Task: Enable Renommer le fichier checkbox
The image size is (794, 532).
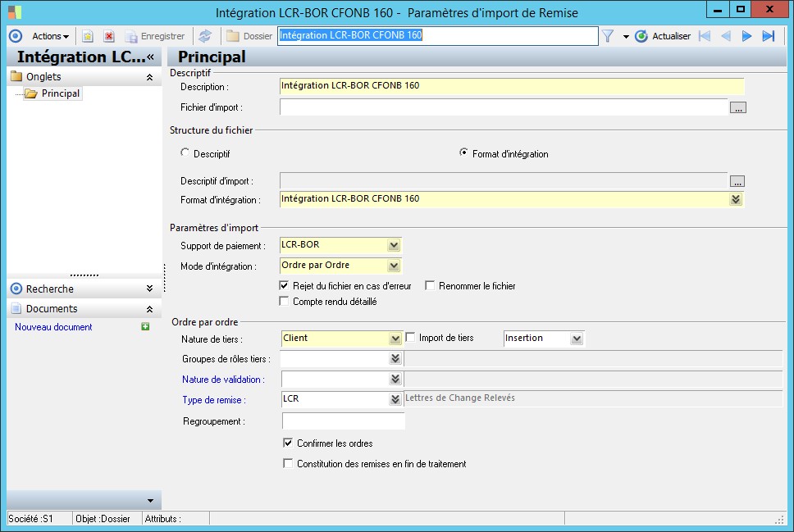Action: coord(429,286)
